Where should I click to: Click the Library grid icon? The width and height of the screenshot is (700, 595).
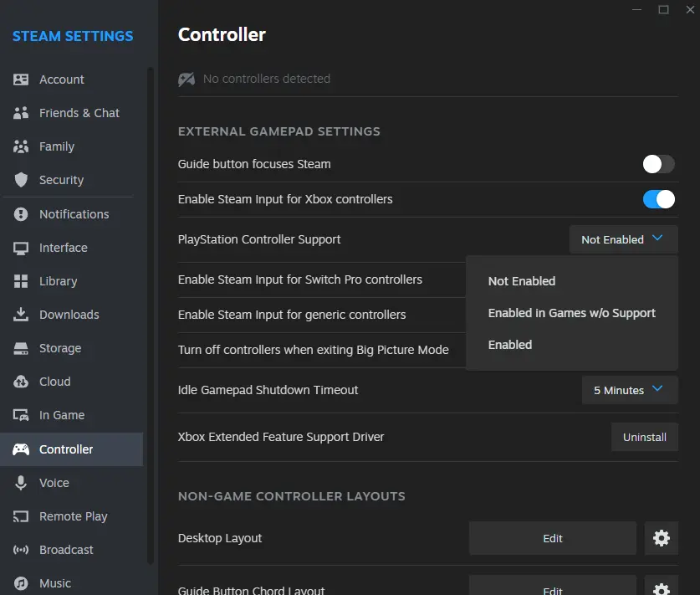(x=21, y=281)
